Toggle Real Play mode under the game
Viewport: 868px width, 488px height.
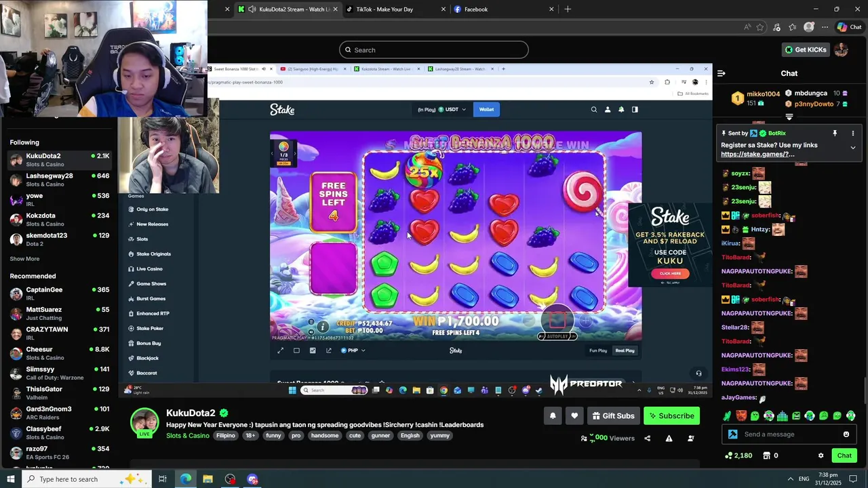click(x=625, y=350)
